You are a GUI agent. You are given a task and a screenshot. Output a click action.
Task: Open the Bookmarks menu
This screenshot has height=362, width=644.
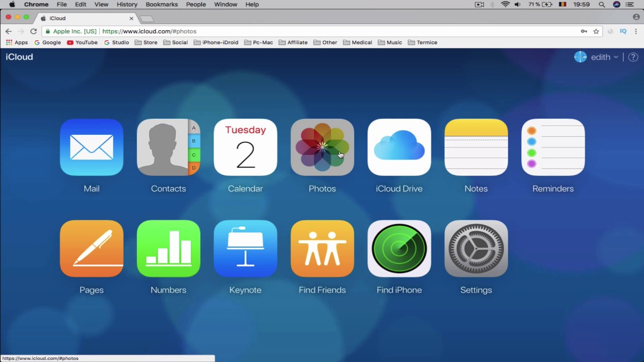[162, 5]
